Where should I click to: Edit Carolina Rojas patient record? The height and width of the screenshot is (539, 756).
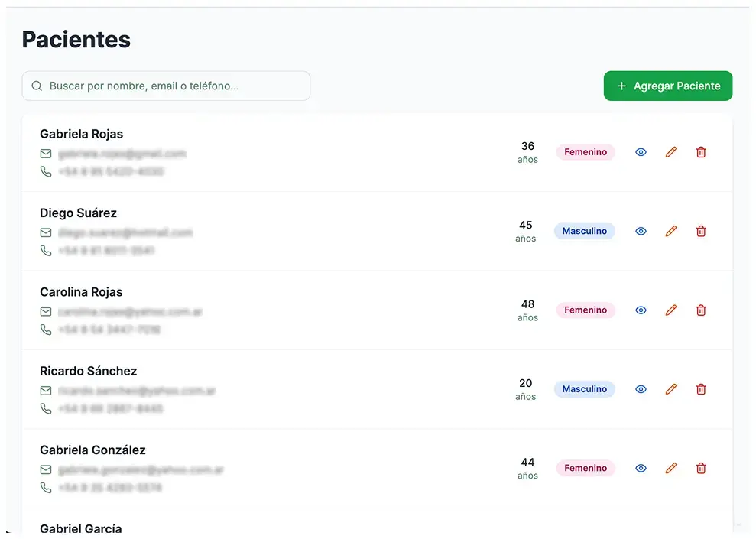tap(671, 310)
